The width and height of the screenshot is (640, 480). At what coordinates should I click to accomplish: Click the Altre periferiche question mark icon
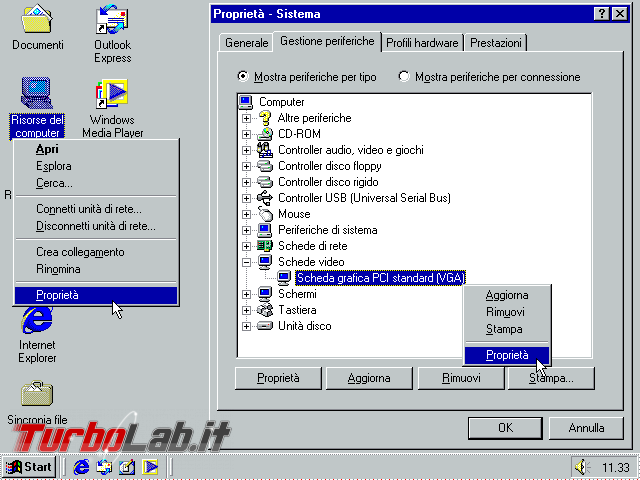(x=265, y=118)
